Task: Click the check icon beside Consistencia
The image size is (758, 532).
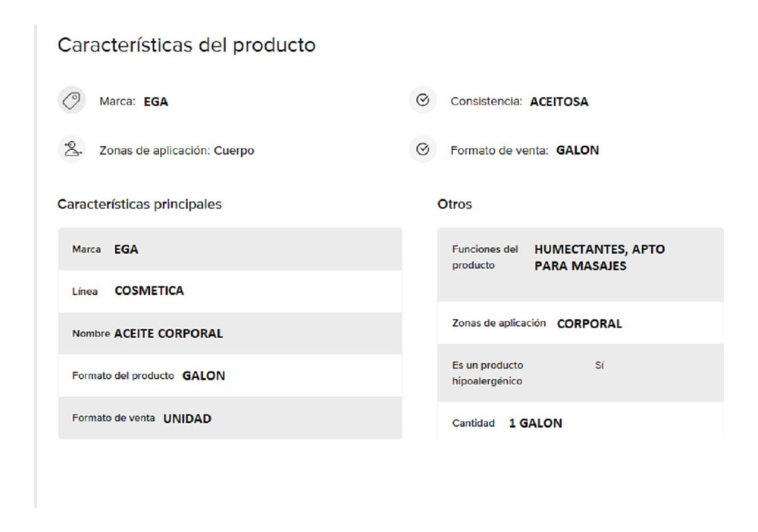Action: coord(422,102)
